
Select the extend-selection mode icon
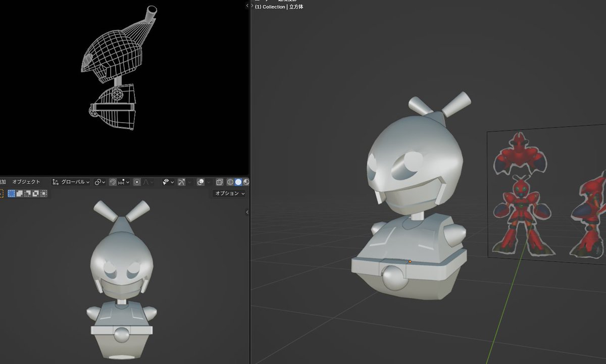click(20, 193)
